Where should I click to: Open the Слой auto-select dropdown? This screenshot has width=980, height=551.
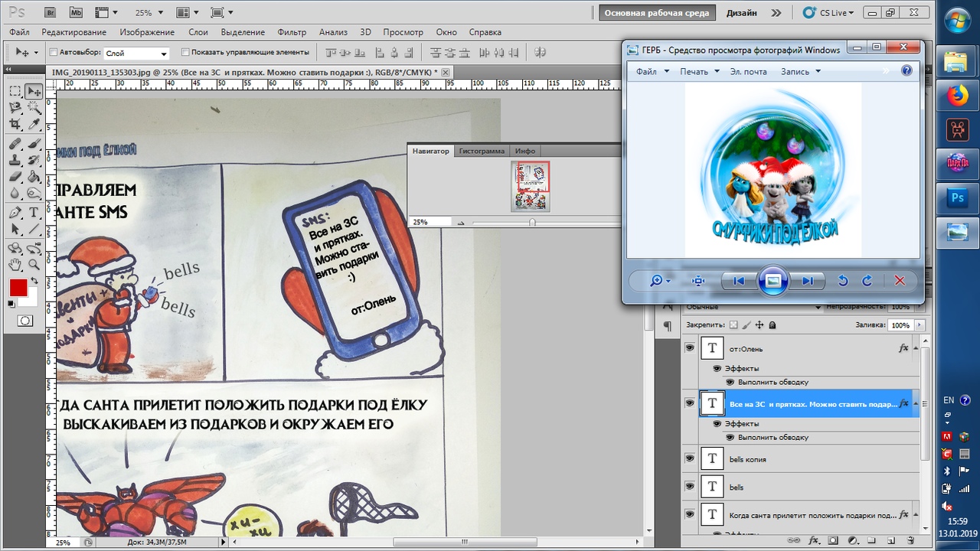163,54
